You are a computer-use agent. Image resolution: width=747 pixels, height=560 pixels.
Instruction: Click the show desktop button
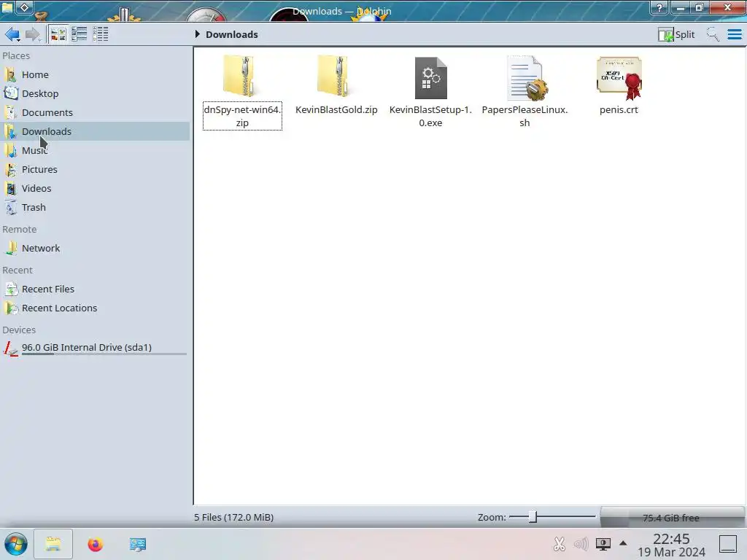[728, 544]
